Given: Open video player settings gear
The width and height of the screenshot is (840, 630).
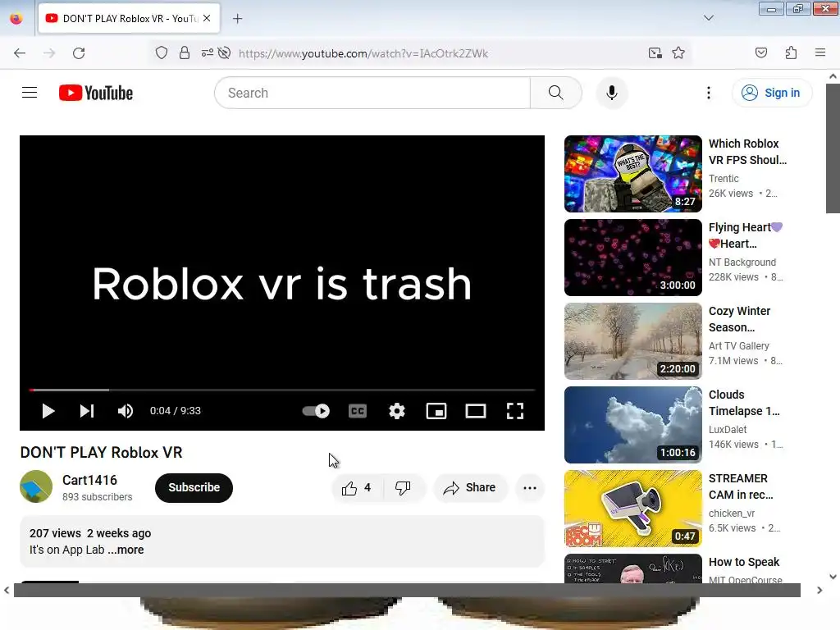Looking at the screenshot, I should (397, 411).
